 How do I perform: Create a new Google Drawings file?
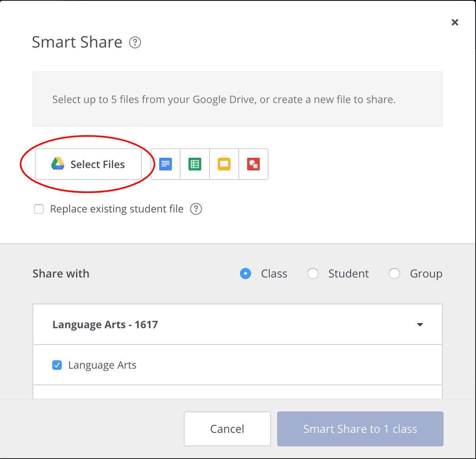coord(253,164)
